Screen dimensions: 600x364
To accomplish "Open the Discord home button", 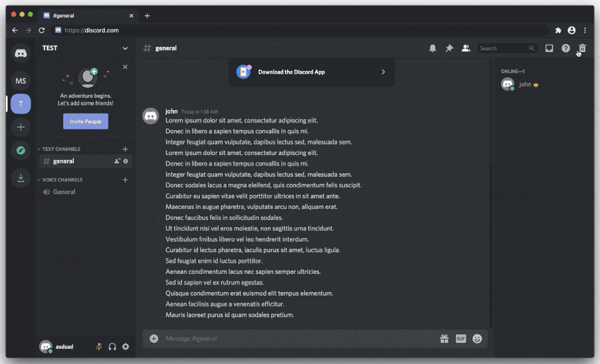I will coord(21,53).
